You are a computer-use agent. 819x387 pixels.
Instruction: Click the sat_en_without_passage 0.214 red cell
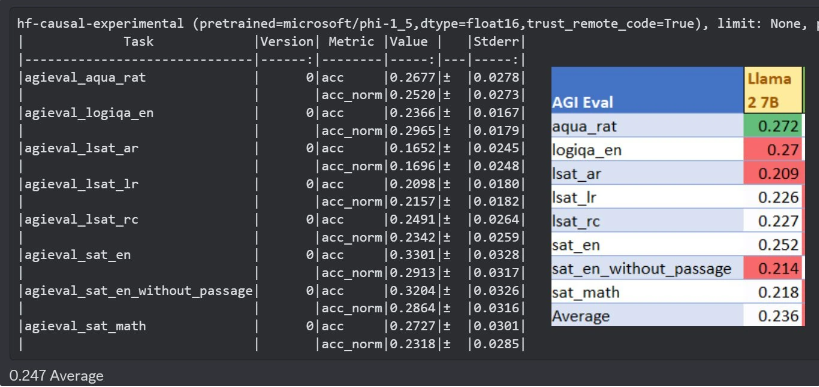773,268
